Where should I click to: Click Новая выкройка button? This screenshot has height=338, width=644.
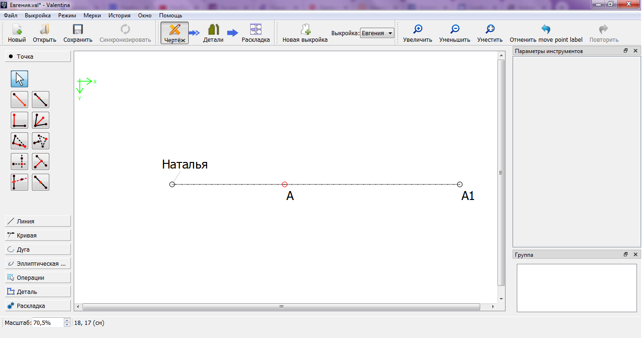click(x=305, y=33)
